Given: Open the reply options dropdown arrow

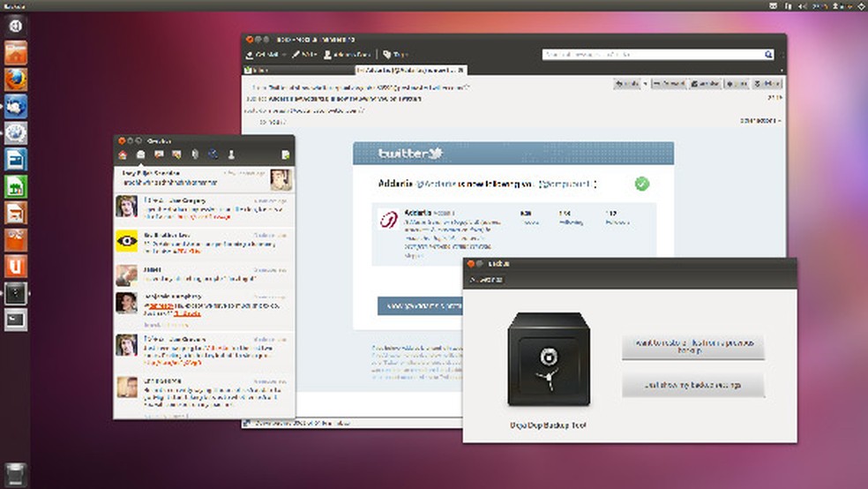Looking at the screenshot, I should click(x=646, y=84).
